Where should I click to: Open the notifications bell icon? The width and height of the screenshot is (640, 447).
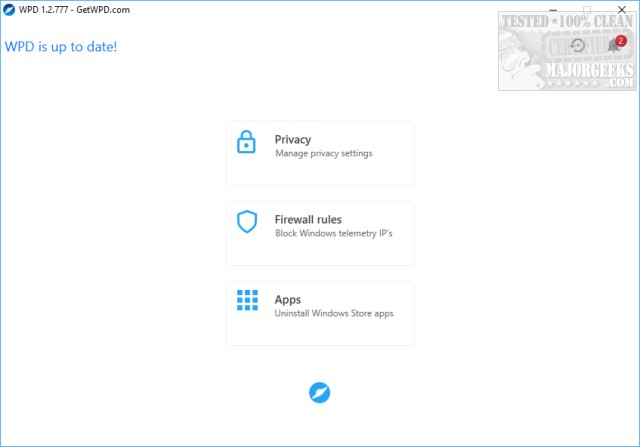coord(613,45)
